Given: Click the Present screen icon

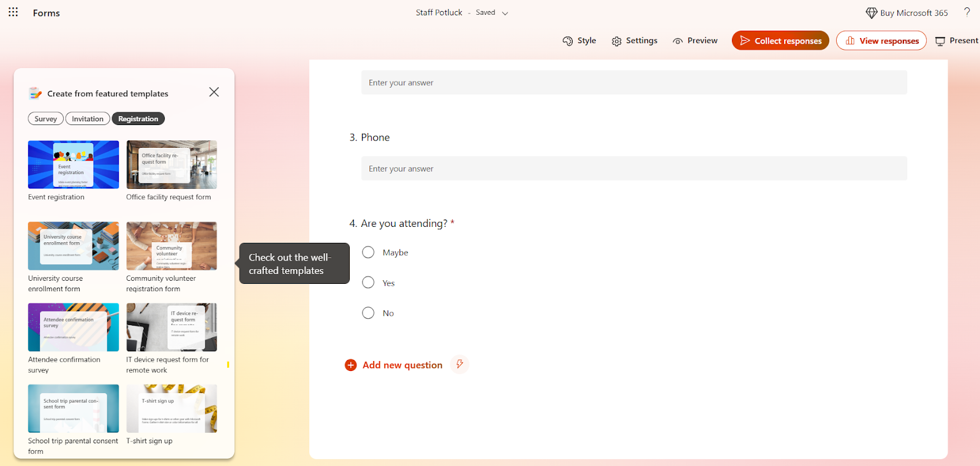Looking at the screenshot, I should [x=940, y=41].
